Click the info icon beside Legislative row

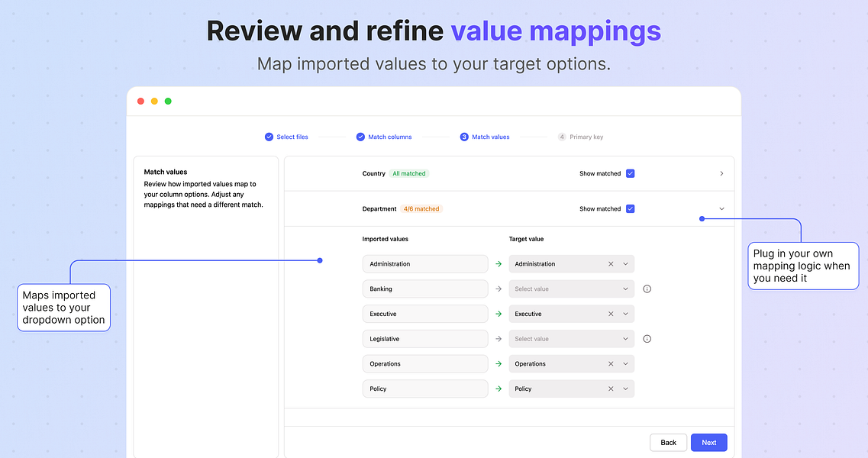647,339
